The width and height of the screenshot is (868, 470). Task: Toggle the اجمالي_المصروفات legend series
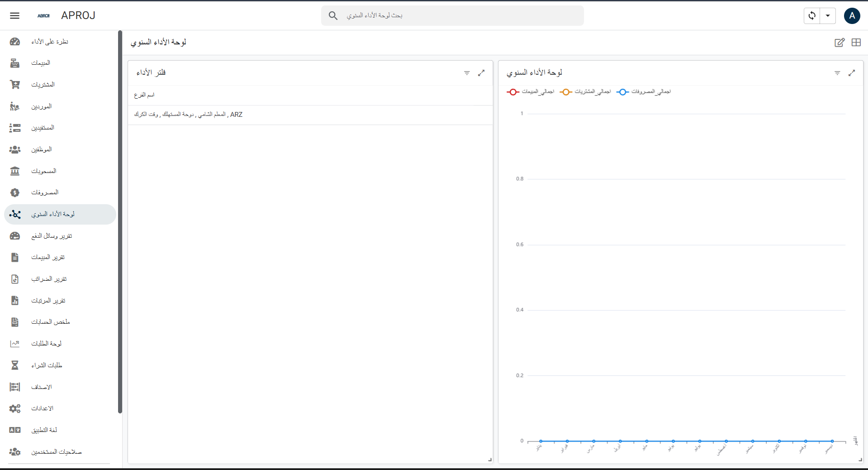pos(644,92)
